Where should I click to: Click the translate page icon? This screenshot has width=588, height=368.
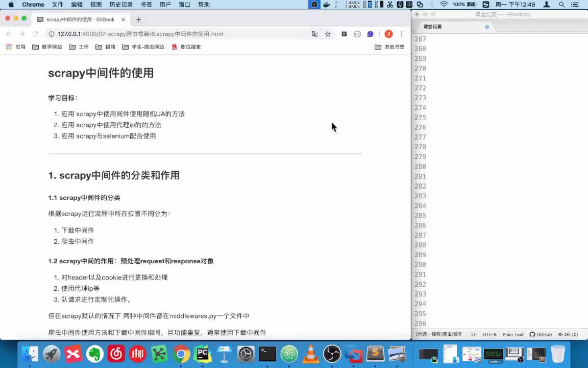click(314, 34)
